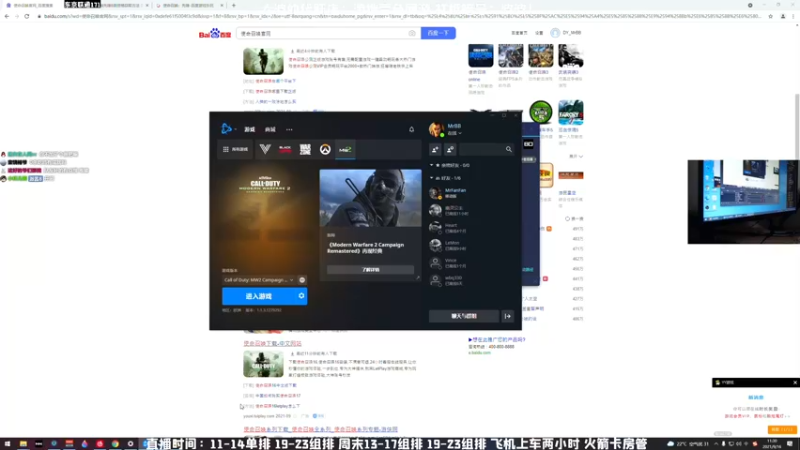Select friend LeMon in the friends list
Screen dimensions: 800x450
472,245
